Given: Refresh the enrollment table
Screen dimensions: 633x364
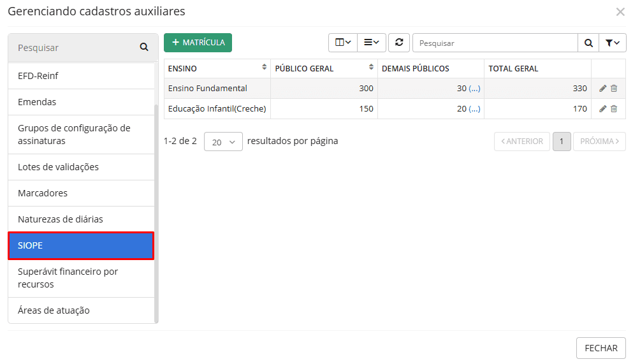Looking at the screenshot, I should click(399, 43).
